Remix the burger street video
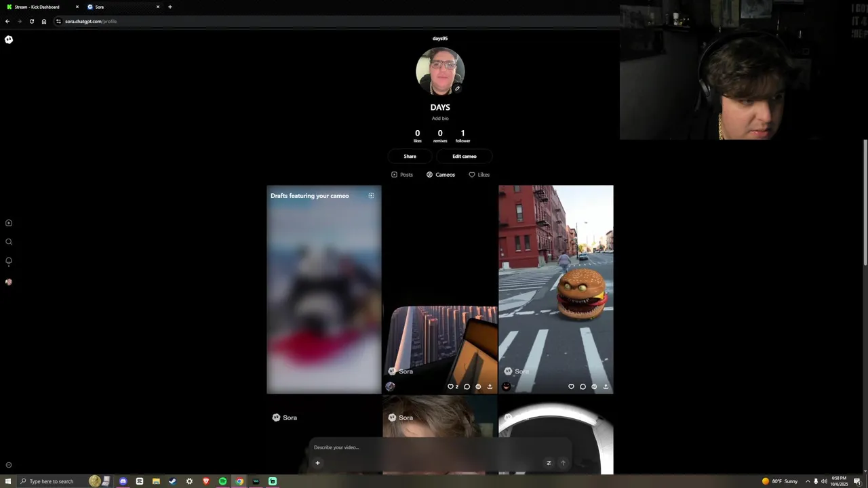Screen dimensions: 868x488 pos(594,387)
